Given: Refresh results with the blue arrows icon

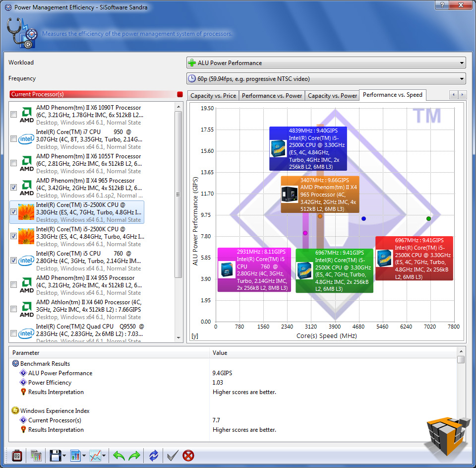Looking at the screenshot, I should coord(154,456).
